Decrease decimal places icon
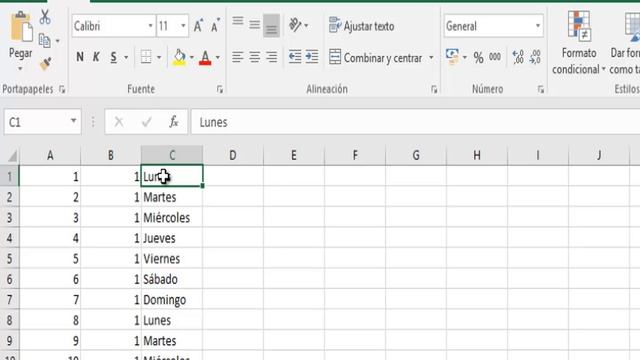The width and height of the screenshot is (640, 360). click(x=535, y=57)
